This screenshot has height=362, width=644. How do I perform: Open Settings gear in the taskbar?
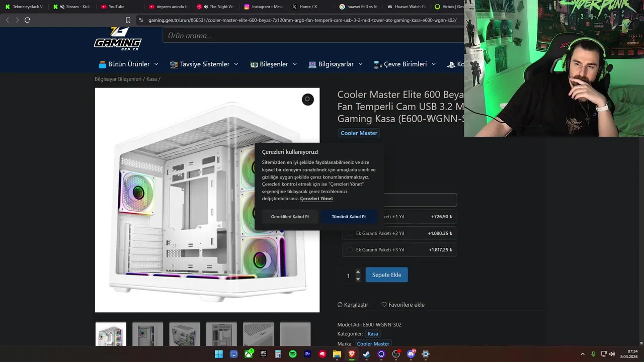[426, 354]
